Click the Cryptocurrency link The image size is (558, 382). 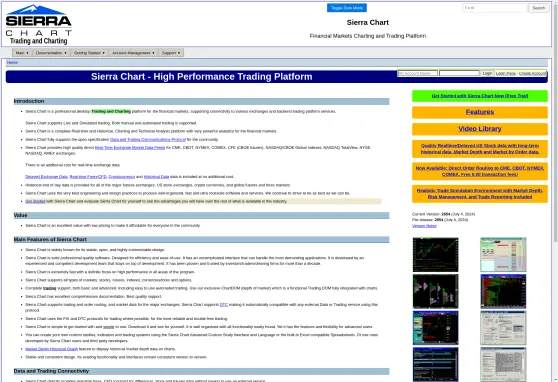point(122,177)
